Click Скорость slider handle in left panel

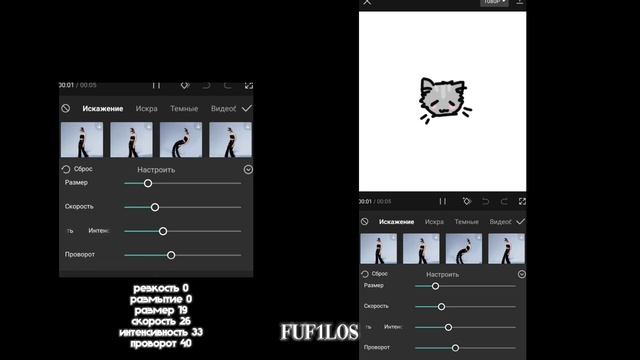(x=155, y=207)
